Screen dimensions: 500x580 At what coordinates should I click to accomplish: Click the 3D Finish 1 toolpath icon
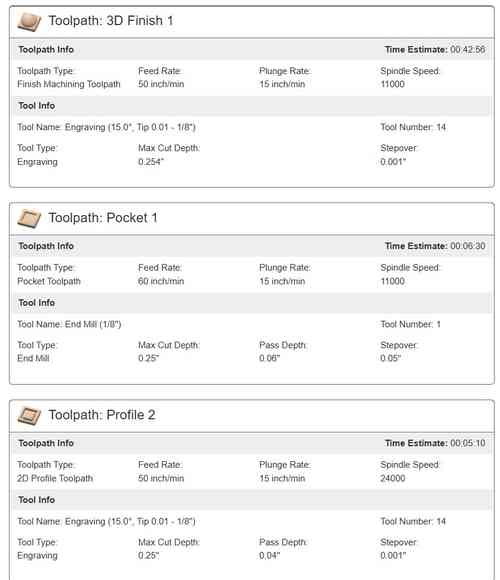pyautogui.click(x=29, y=21)
